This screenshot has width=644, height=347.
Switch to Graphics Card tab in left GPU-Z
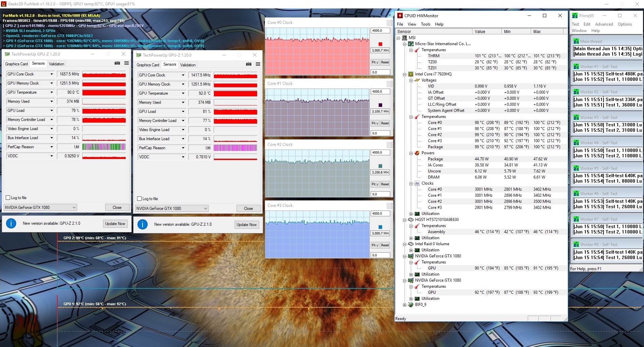[x=17, y=64]
